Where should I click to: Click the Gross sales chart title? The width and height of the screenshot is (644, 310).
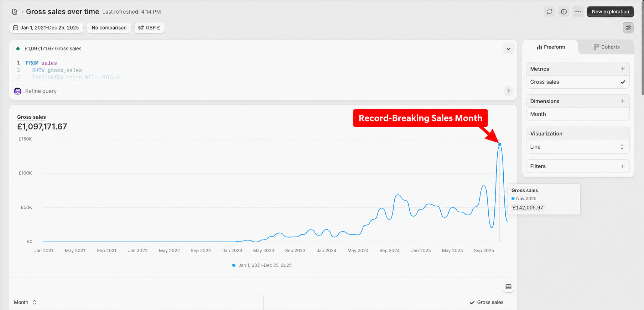coord(31,117)
